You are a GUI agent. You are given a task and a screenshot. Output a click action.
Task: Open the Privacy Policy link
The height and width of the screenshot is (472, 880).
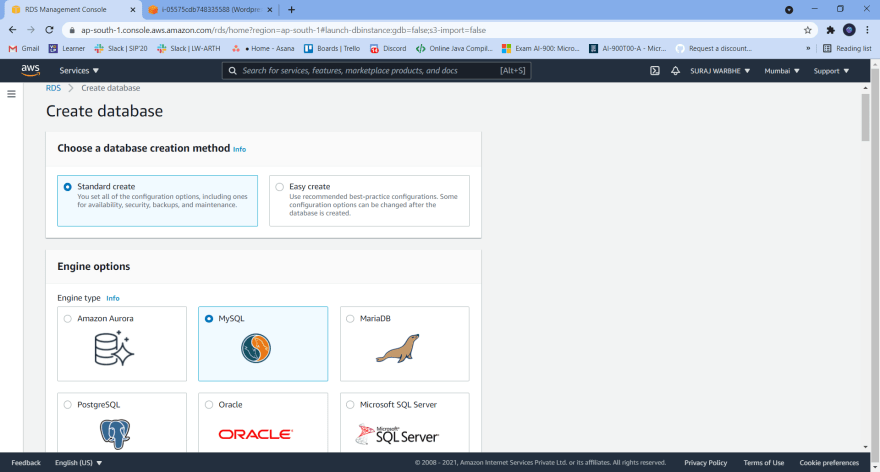[x=705, y=462]
